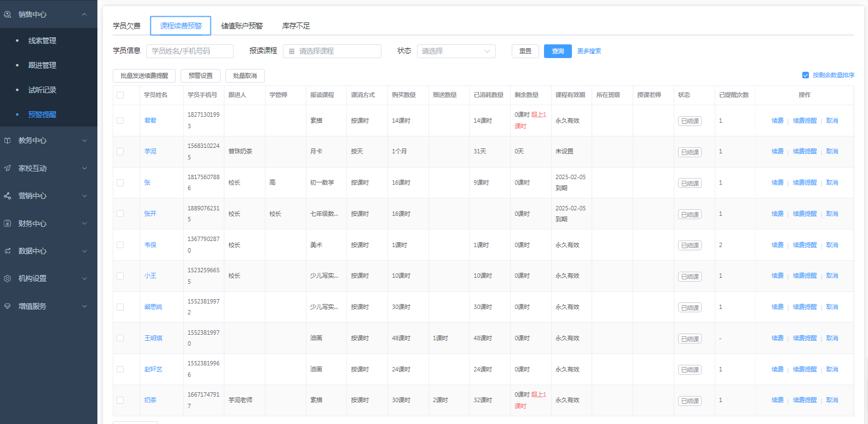Check the row for student 芋泥
Image resolution: width=868 pixels, height=424 pixels.
(120, 151)
